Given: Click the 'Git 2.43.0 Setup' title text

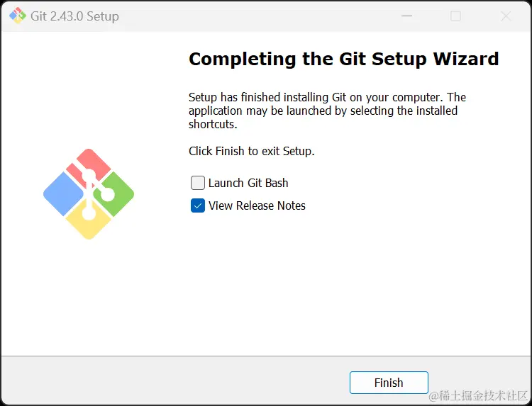Looking at the screenshot, I should [74, 16].
